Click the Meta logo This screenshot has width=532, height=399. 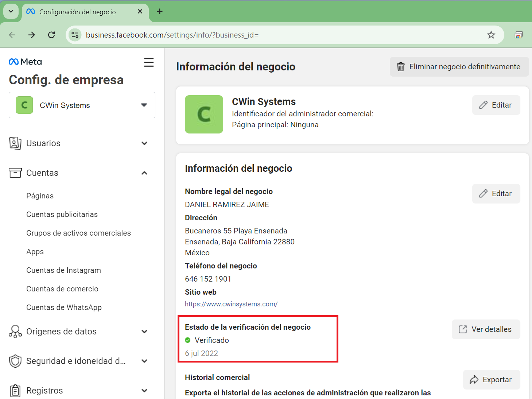point(25,62)
